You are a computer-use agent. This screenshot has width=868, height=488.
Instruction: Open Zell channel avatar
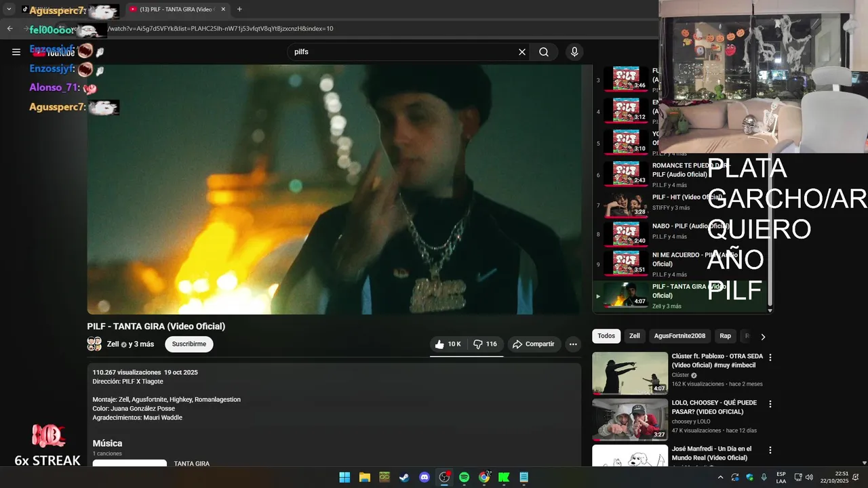click(x=94, y=344)
